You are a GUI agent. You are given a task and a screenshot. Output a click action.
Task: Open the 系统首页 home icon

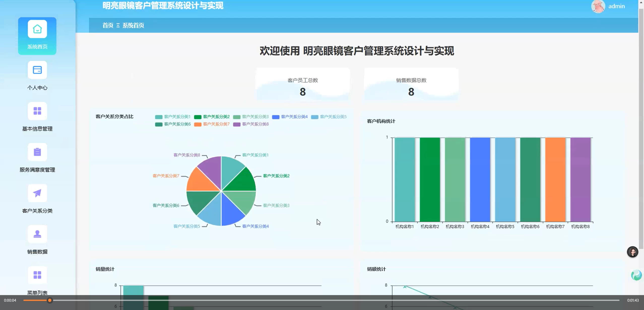tap(37, 29)
